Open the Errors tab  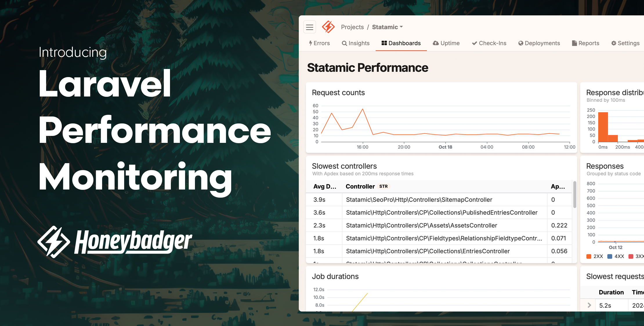(319, 43)
